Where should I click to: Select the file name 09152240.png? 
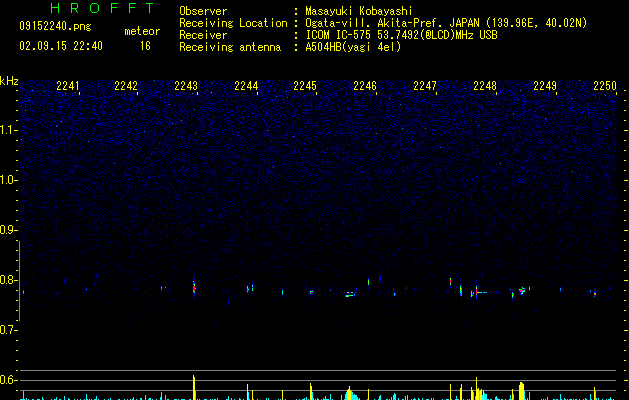click(55, 26)
